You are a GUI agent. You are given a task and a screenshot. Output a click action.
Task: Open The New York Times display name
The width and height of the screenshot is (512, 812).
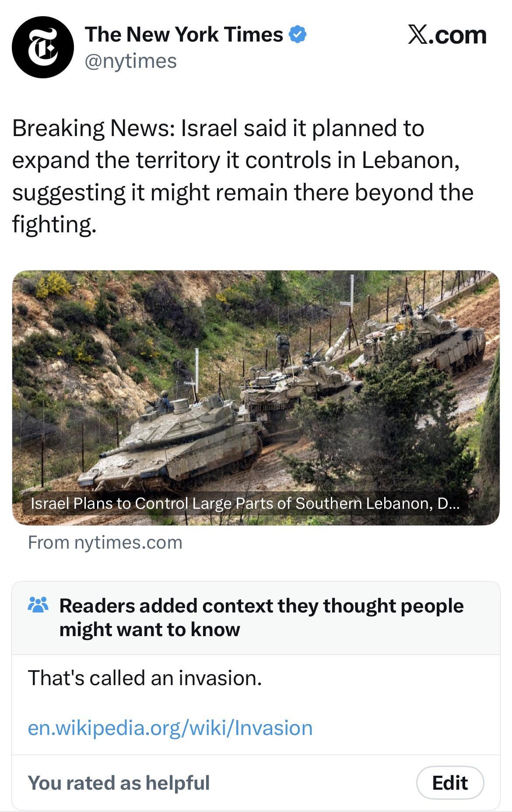point(184,34)
